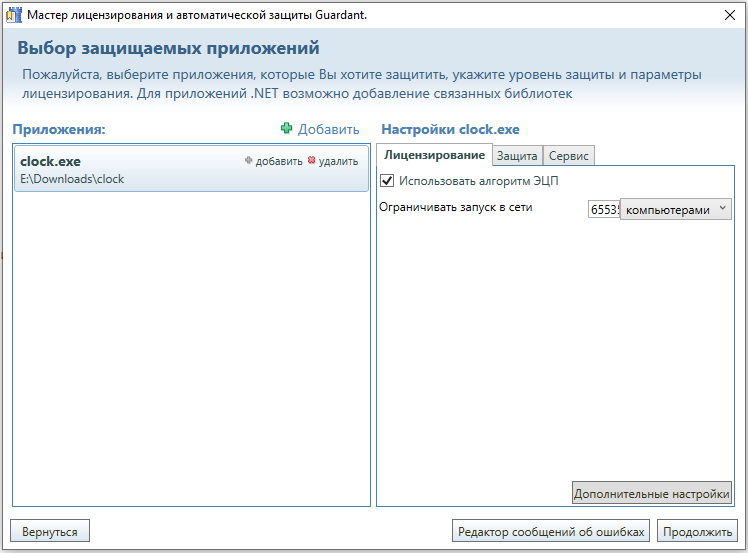
Task: Open Редактор сообщений об ошибках
Action: coord(551,531)
